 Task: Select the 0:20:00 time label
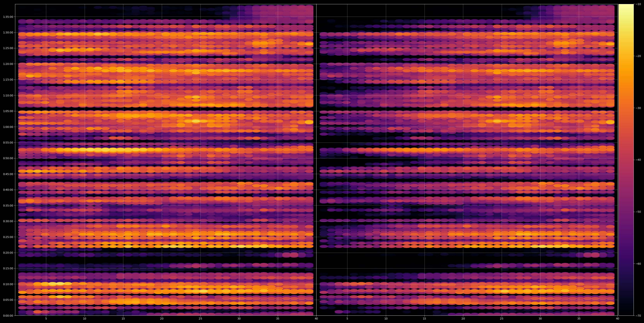click(x=8, y=252)
